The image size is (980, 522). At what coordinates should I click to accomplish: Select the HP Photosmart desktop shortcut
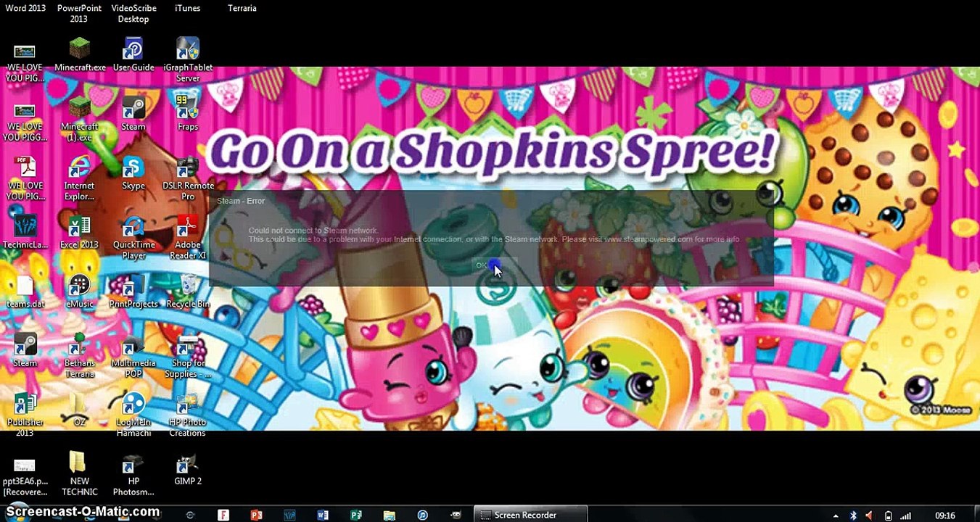tap(133, 474)
